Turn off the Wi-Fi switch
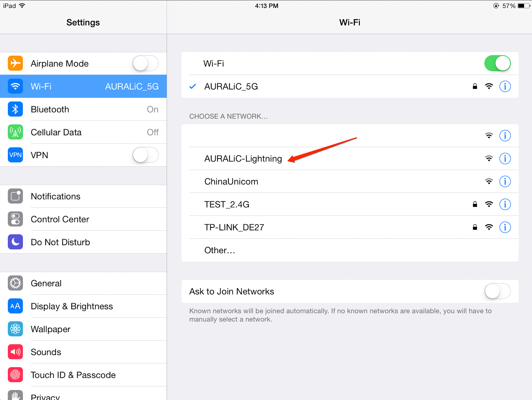Image resolution: width=532 pixels, height=400 pixels. click(x=497, y=63)
